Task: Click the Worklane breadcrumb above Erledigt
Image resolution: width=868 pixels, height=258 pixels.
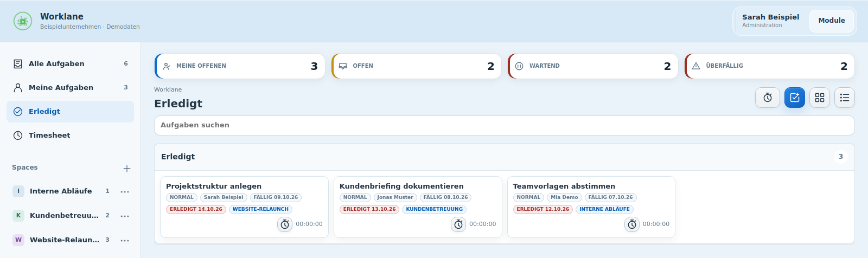Action: [168, 89]
